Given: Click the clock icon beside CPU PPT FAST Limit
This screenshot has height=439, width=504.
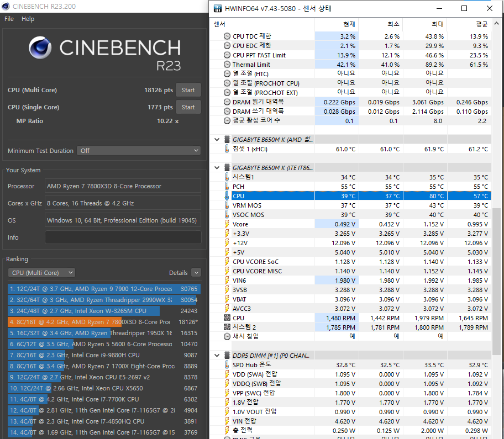Looking at the screenshot, I should (227, 55).
